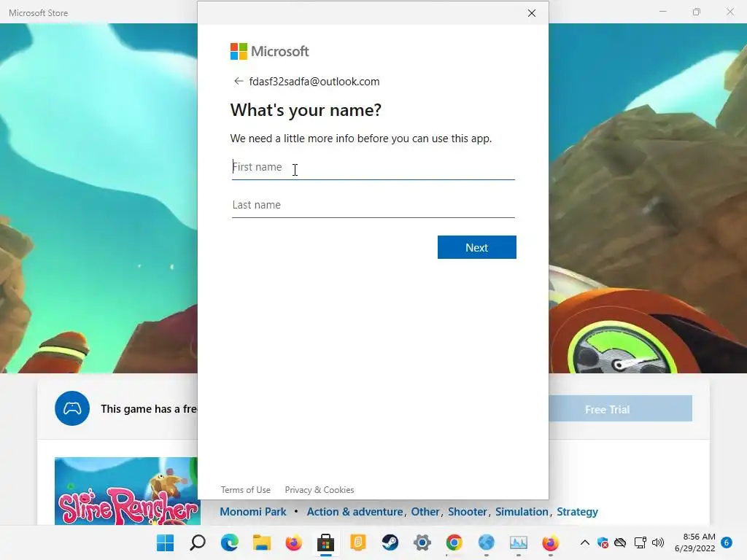Restore down the Microsoft Store window
Image resolution: width=747 pixels, height=560 pixels.
[697, 12]
